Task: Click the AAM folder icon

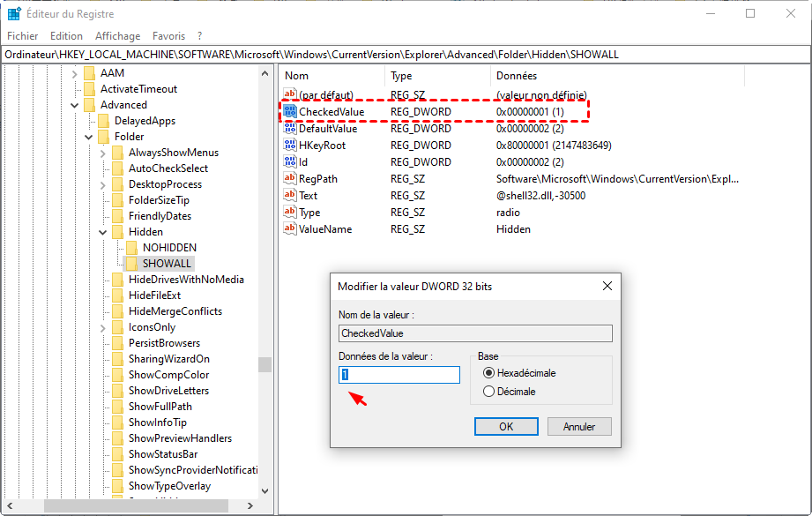Action: [x=90, y=73]
